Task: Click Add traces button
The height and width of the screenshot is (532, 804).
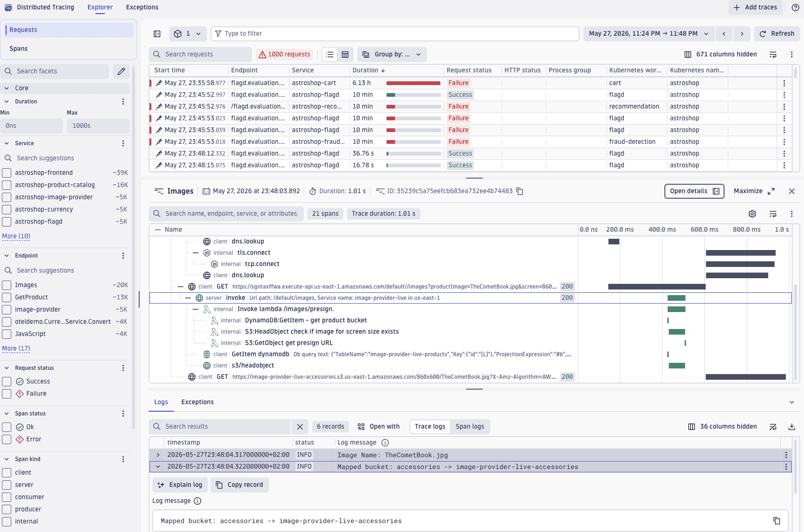Action: pos(756,8)
